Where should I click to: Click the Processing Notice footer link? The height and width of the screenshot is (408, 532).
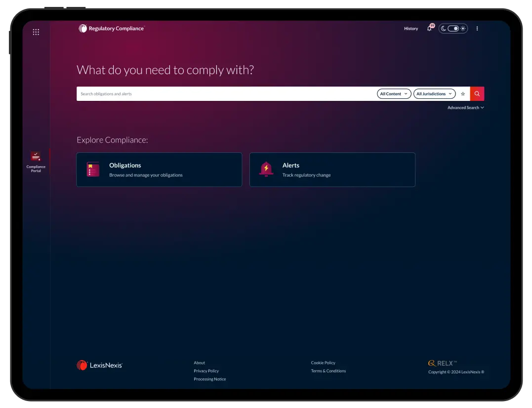tap(209, 379)
